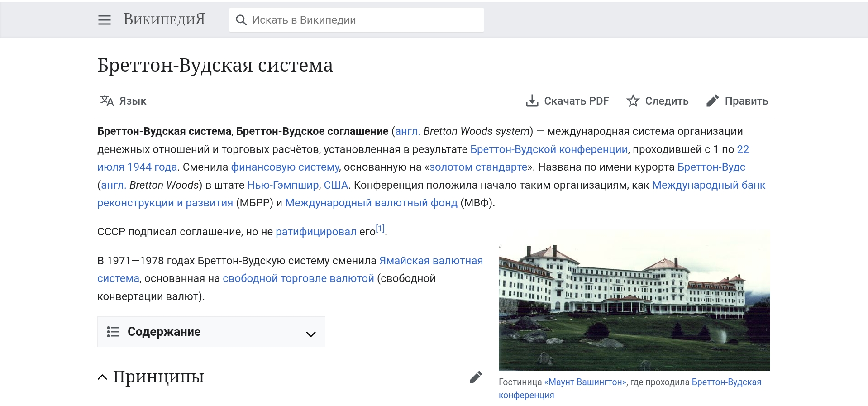Click the Содержание list icon
The width and height of the screenshot is (868, 406).
[x=113, y=332]
